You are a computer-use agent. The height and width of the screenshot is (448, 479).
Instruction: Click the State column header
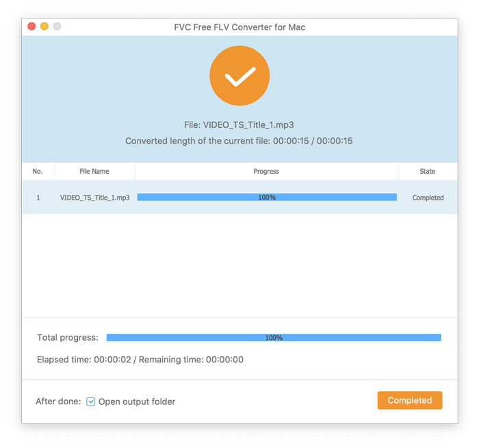point(428,171)
